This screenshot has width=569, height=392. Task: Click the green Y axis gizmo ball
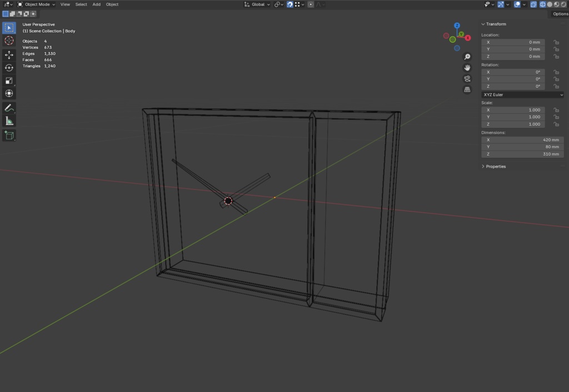pyautogui.click(x=461, y=34)
